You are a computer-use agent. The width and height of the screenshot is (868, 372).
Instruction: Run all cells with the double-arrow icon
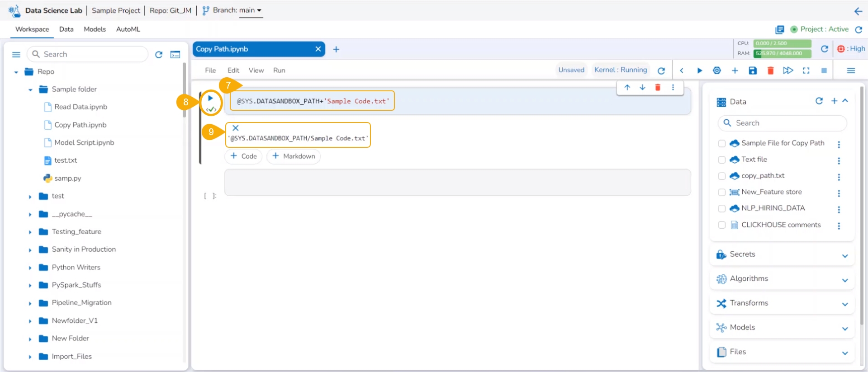click(x=788, y=71)
